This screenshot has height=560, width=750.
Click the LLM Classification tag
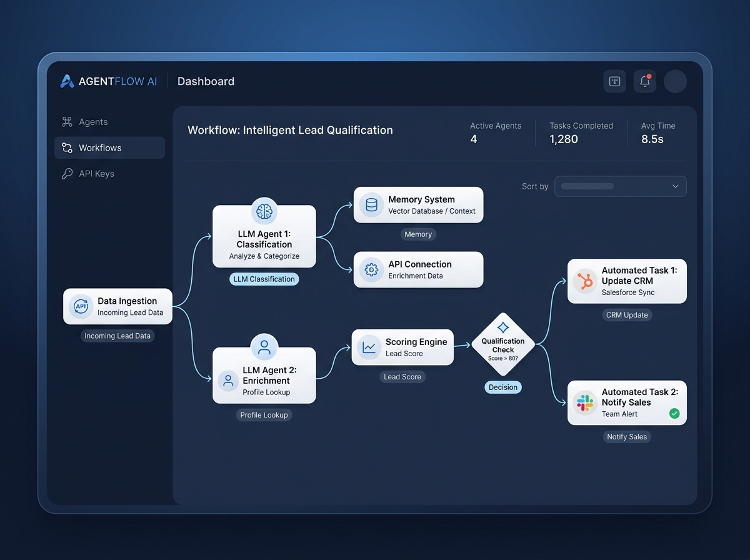(264, 279)
